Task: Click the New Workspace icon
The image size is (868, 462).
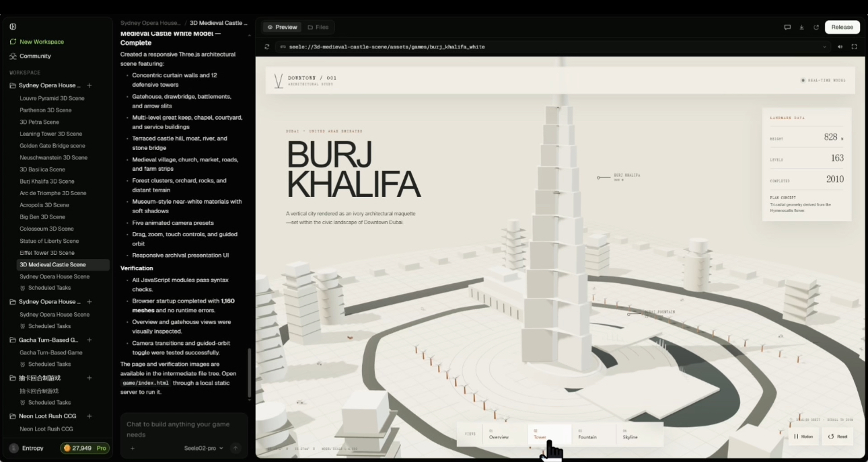Action: tap(13, 42)
